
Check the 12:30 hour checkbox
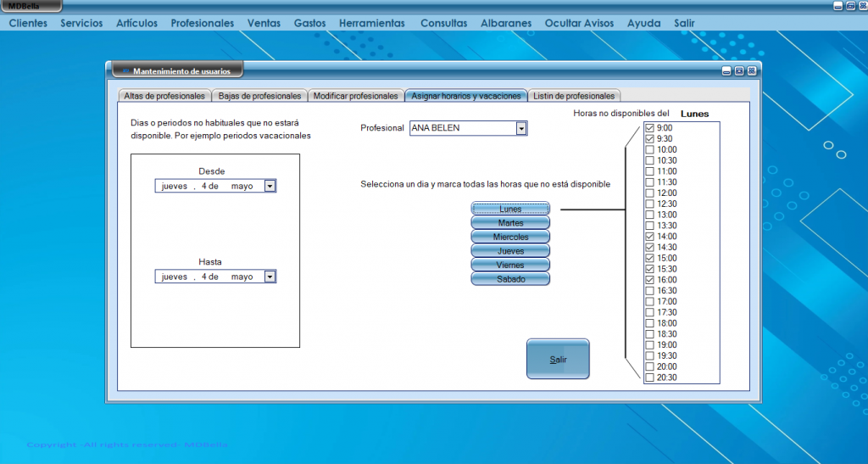pos(650,204)
